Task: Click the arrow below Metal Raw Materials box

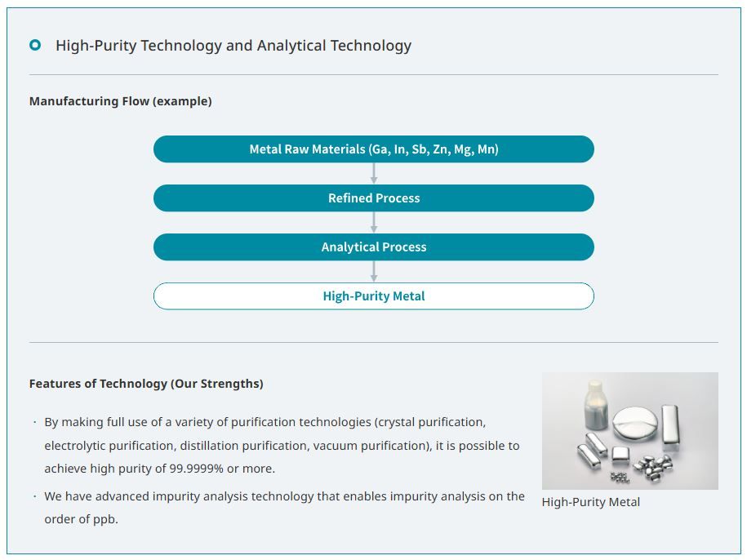Action: pos(374,173)
